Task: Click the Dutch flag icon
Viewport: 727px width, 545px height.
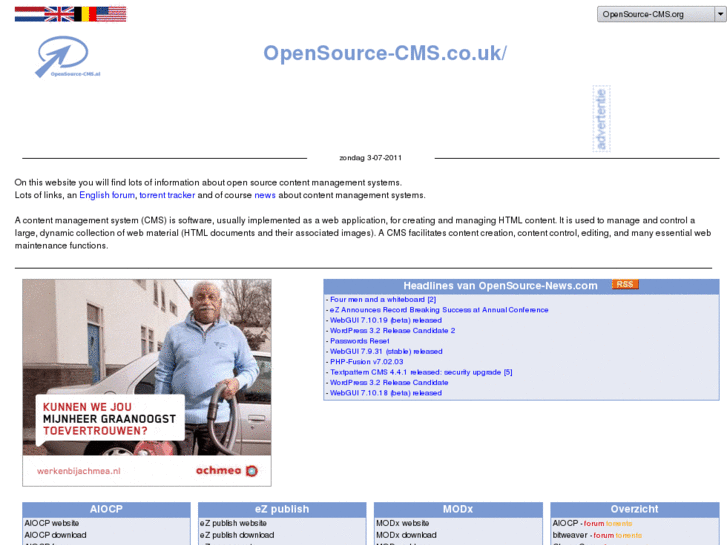Action: 29,14
